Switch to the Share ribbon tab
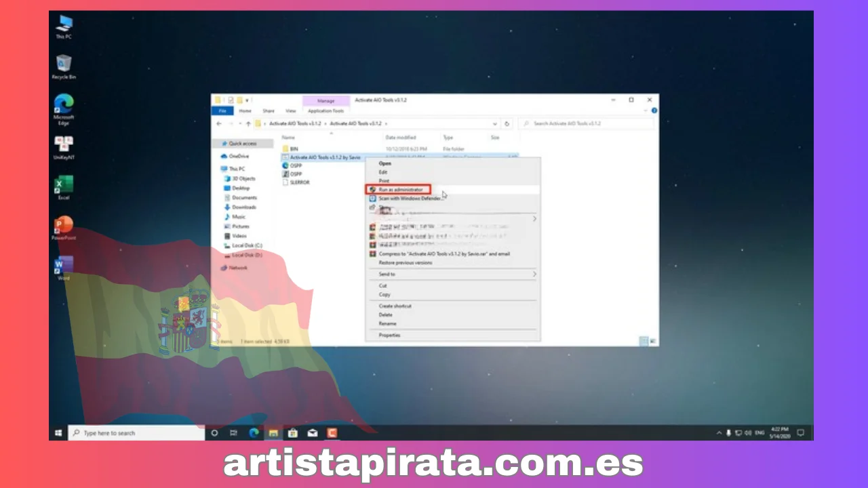 269,110
